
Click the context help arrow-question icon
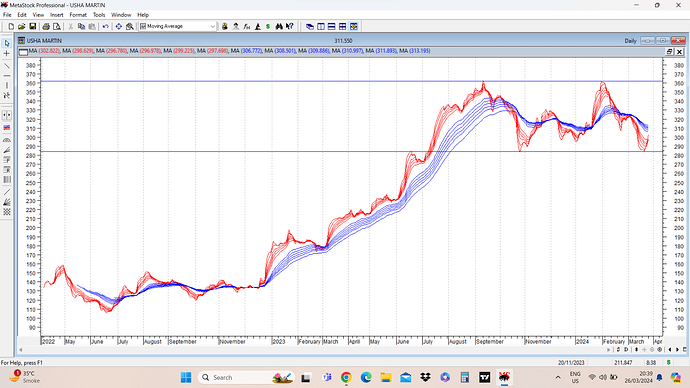290,26
